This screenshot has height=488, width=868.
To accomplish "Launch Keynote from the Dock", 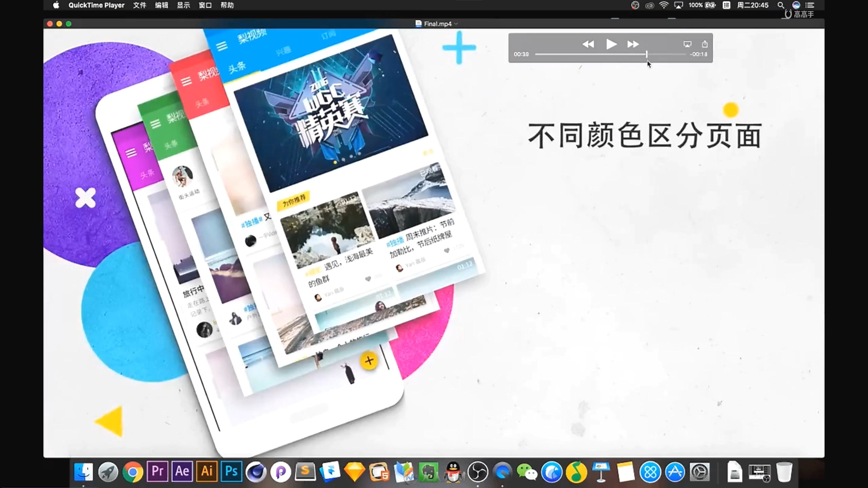I will 601,471.
